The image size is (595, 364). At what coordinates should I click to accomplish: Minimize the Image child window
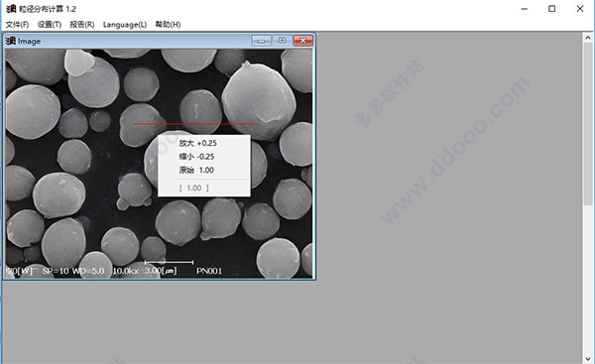262,41
